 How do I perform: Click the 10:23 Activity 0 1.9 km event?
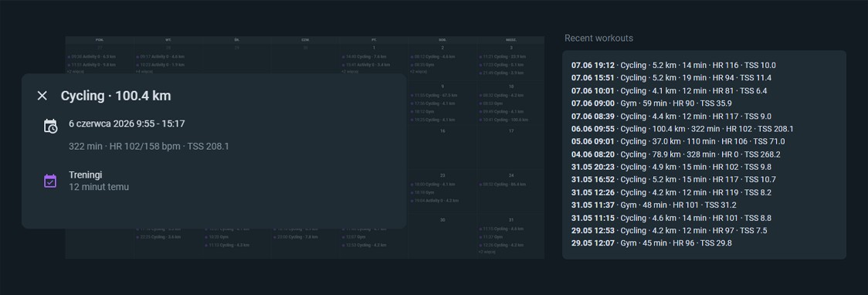coord(160,65)
